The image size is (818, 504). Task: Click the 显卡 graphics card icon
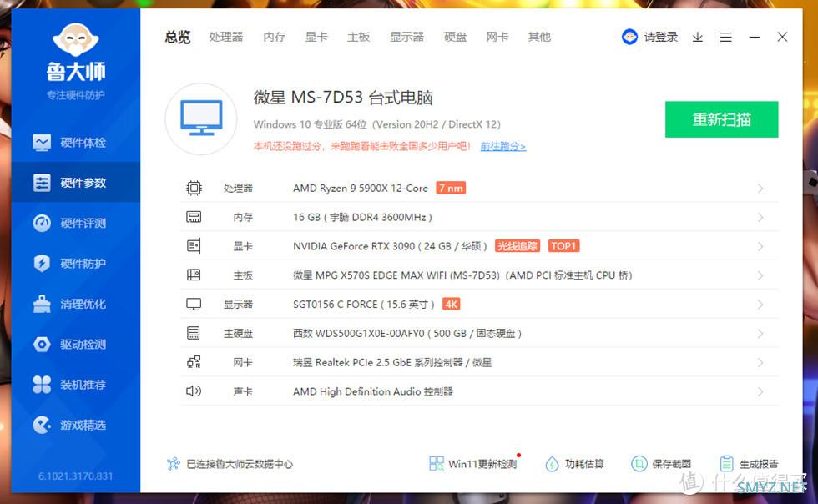pos(194,245)
